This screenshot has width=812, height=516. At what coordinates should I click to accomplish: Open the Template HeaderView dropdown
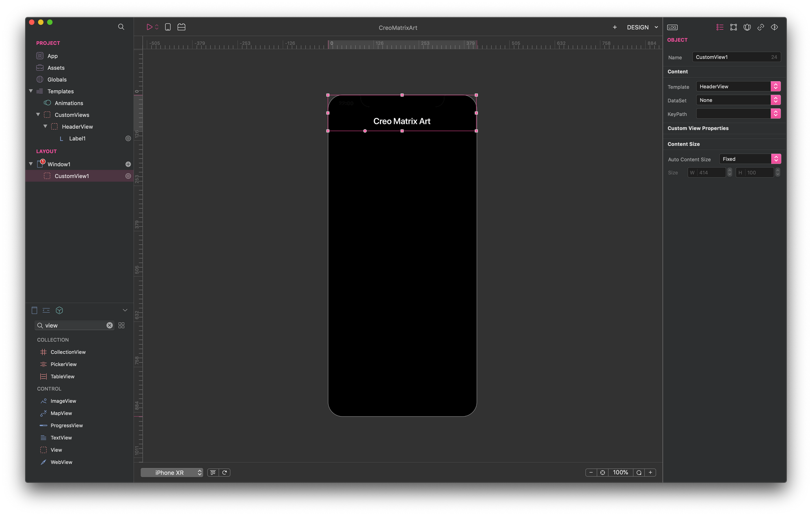point(775,86)
